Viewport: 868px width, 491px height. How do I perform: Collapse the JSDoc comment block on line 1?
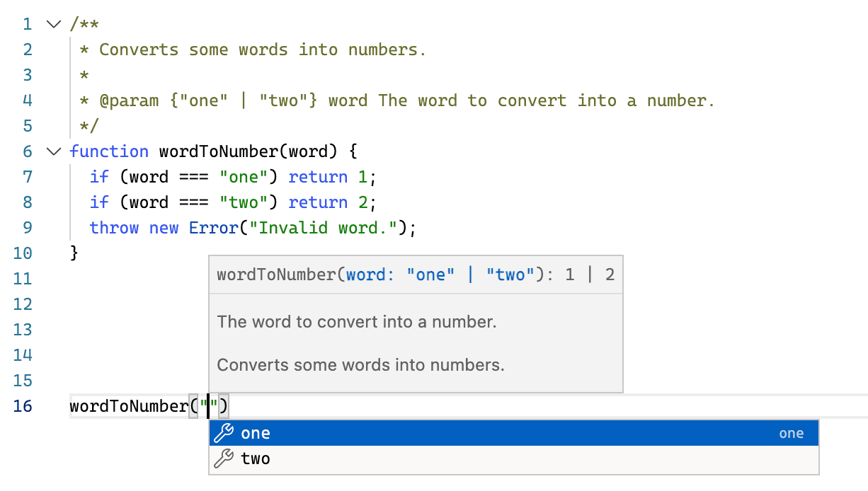[52, 23]
